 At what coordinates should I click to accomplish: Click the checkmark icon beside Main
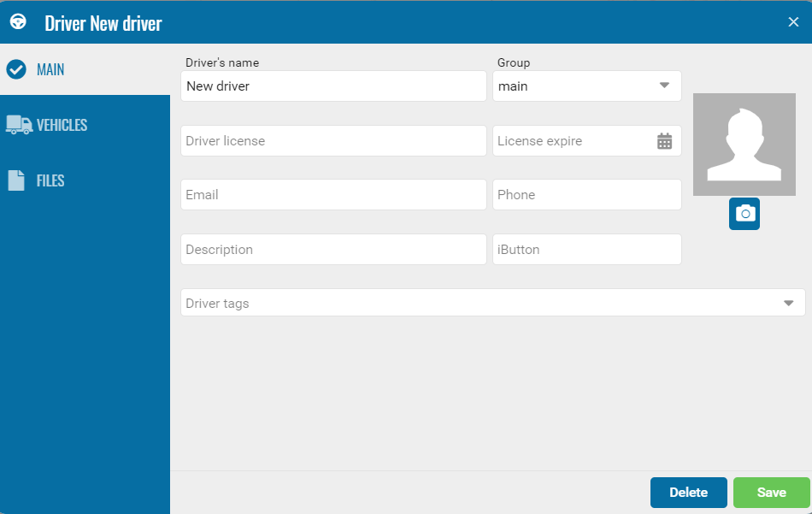[x=16, y=69]
